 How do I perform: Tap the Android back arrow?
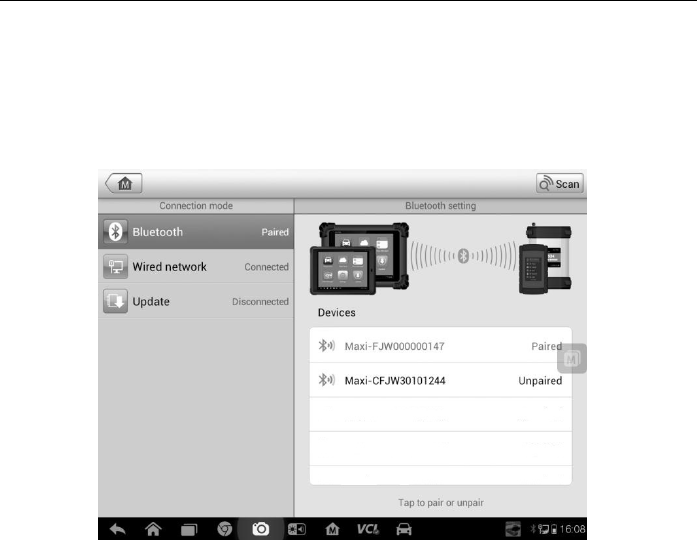[x=117, y=529]
